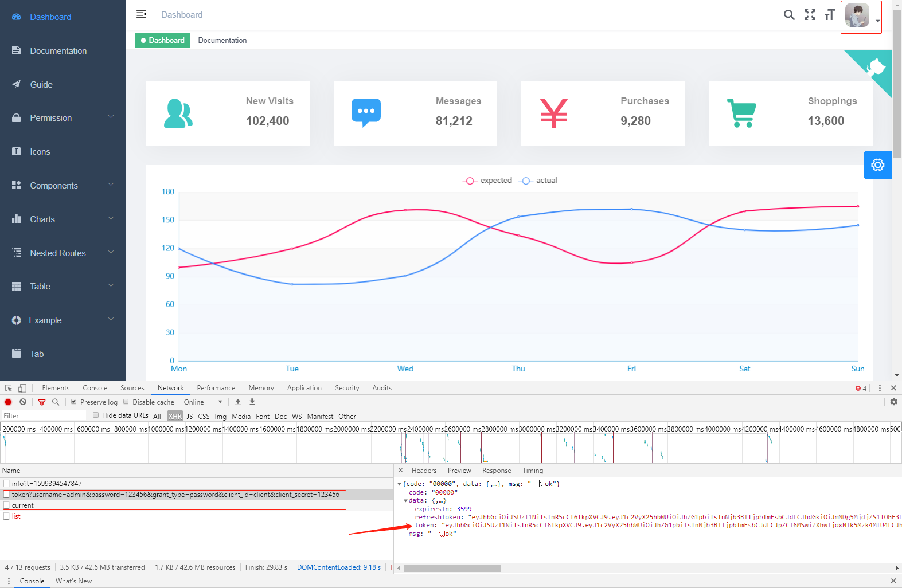Viewport: 902px width, 588px height.
Task: Open the Headers tab of the request
Action: [424, 471]
